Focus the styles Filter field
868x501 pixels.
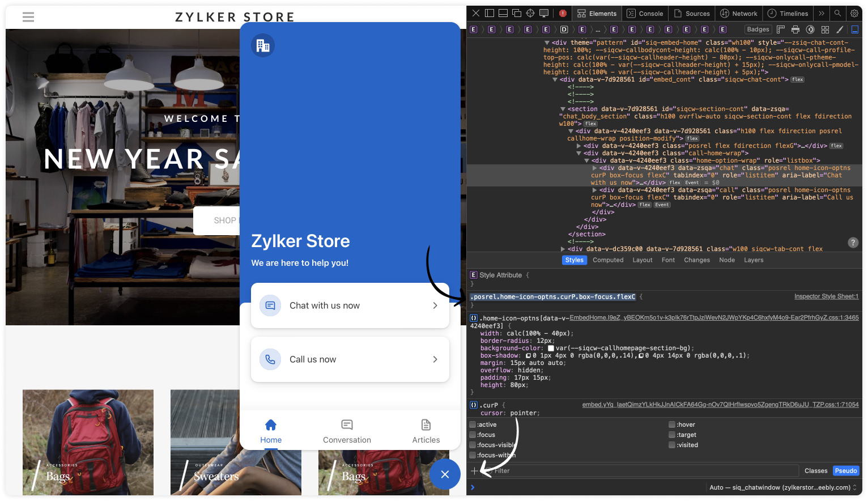tap(641, 471)
